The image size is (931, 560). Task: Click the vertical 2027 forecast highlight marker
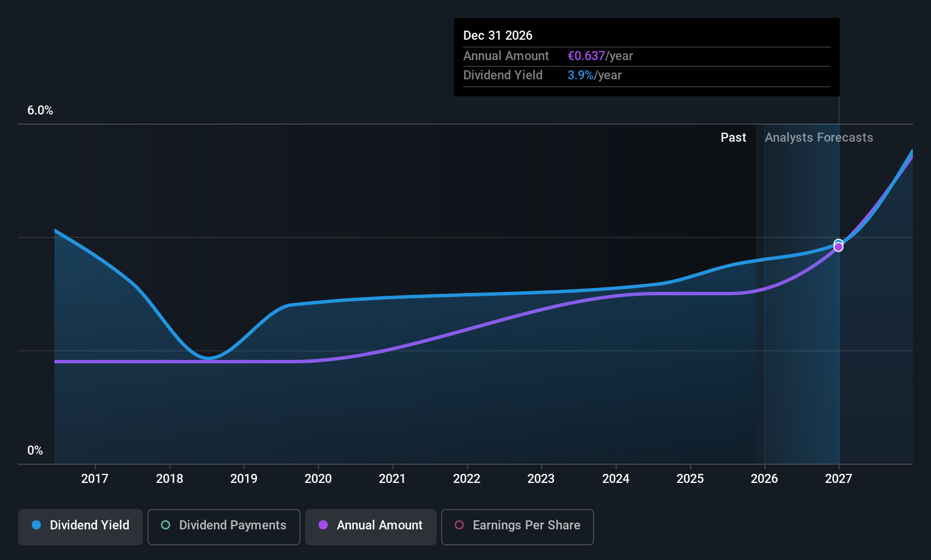(x=838, y=340)
